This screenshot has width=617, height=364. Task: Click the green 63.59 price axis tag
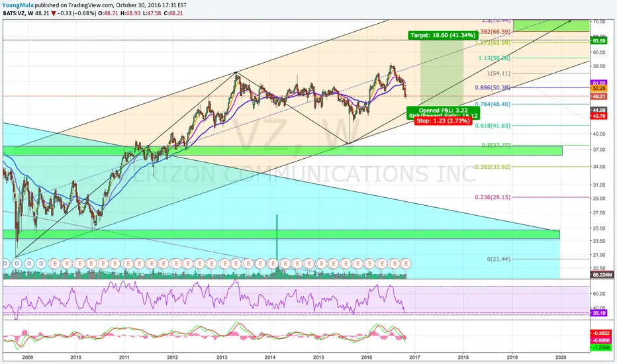(x=599, y=40)
